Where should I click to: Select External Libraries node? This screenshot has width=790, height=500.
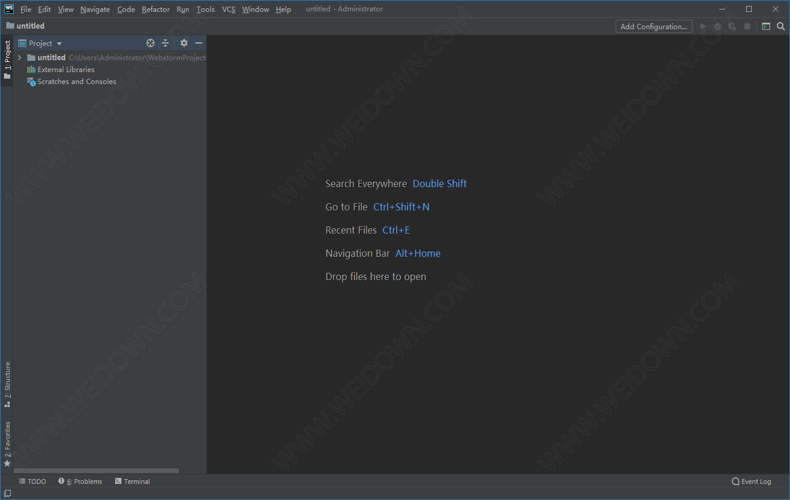[x=60, y=70]
